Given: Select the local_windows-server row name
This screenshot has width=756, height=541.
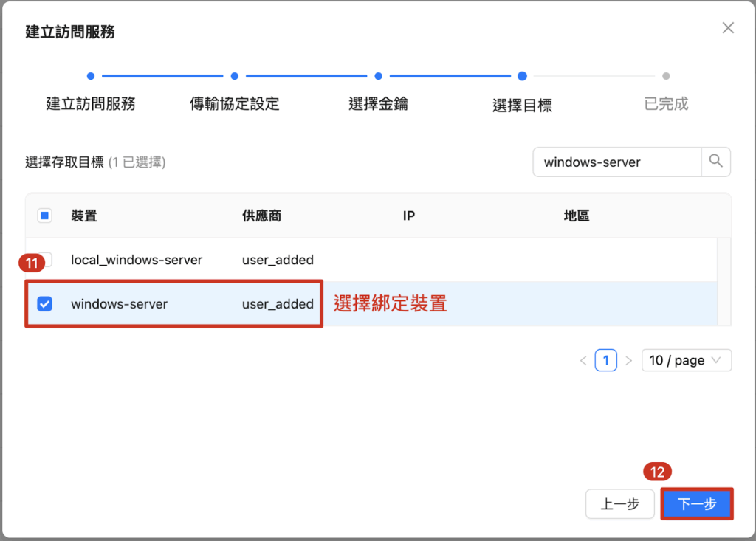Looking at the screenshot, I should [137, 260].
